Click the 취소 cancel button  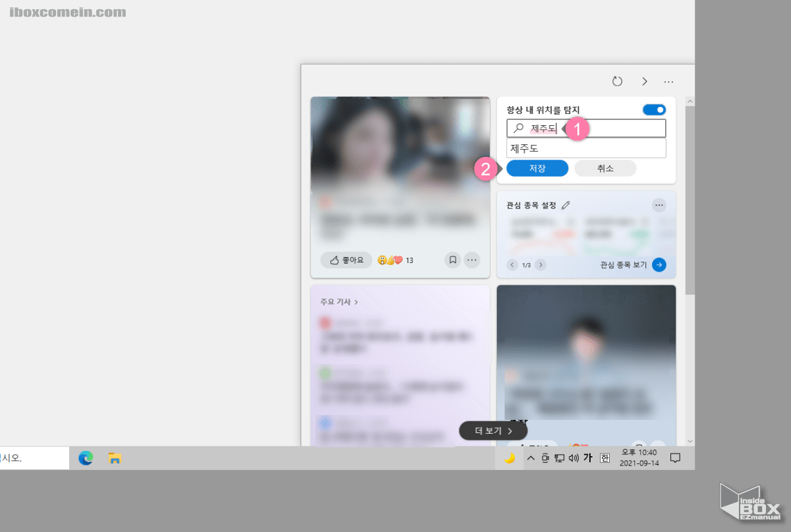click(605, 168)
